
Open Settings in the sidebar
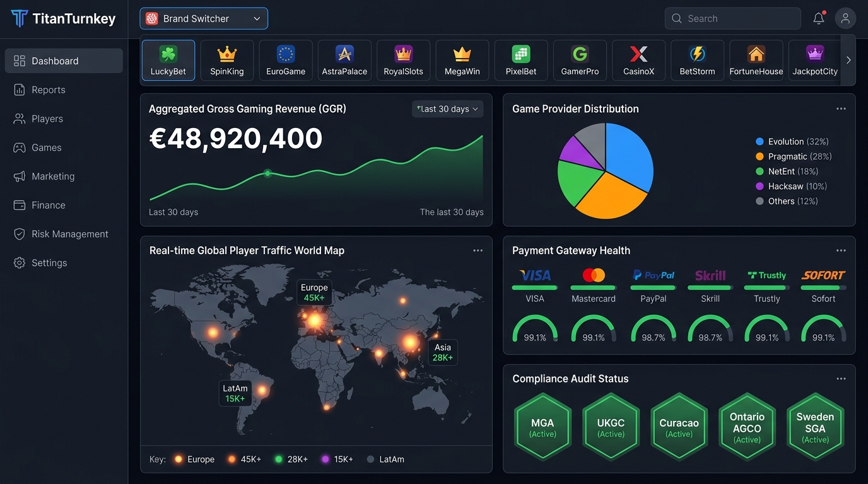(x=64, y=263)
